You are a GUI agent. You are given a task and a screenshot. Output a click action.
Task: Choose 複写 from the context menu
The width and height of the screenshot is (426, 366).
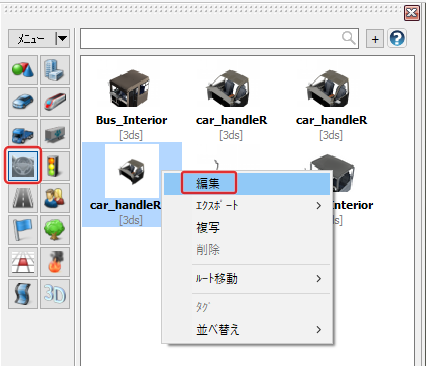tap(247, 228)
